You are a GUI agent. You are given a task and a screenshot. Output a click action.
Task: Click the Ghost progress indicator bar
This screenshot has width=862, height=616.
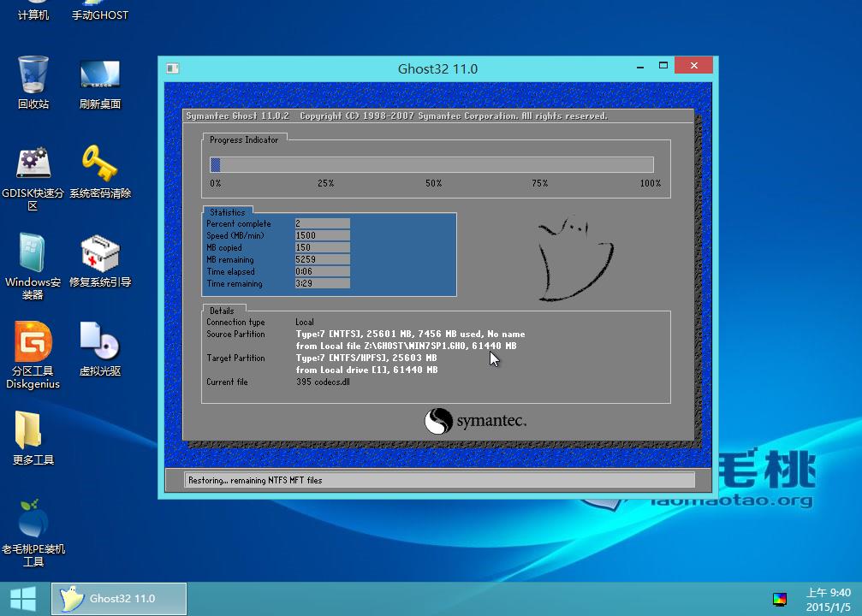coord(431,164)
